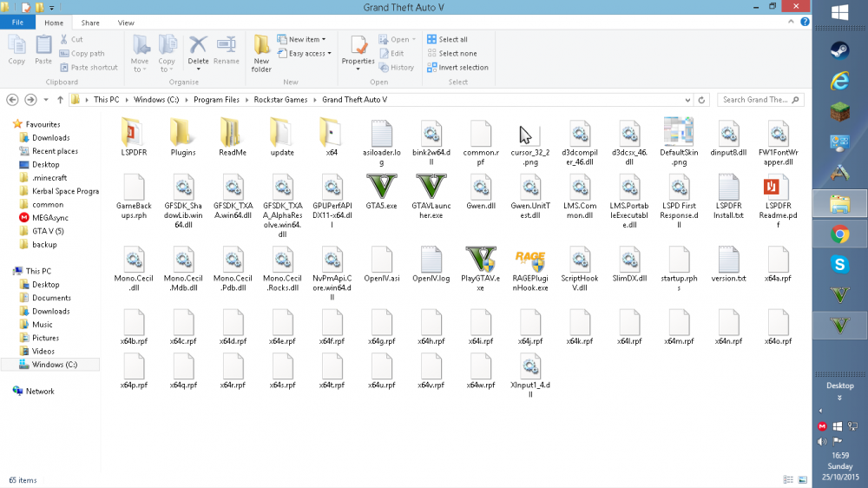Select the update folder
868x488 pixels.
pos(282,132)
